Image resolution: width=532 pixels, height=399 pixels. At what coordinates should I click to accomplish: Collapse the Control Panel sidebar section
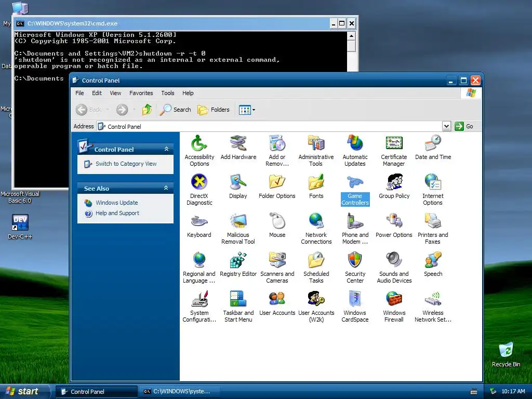tap(166, 149)
